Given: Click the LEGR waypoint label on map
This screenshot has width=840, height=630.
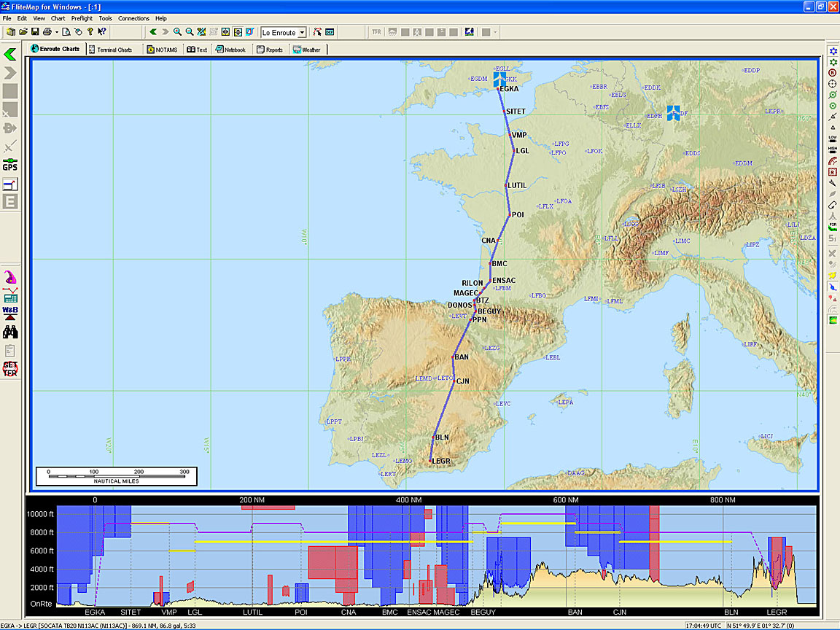Looking at the screenshot, I should (441, 461).
